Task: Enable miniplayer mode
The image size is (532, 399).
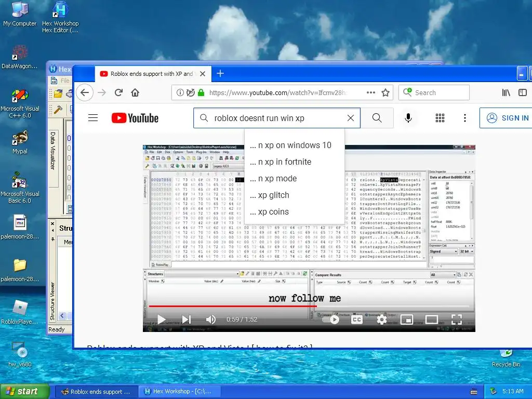Action: 406,320
